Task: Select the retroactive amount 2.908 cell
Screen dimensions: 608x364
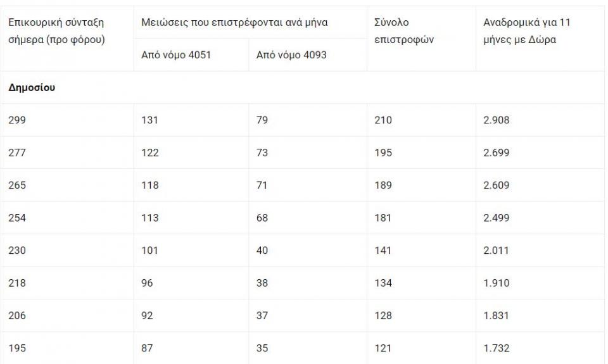Action: pos(497,120)
